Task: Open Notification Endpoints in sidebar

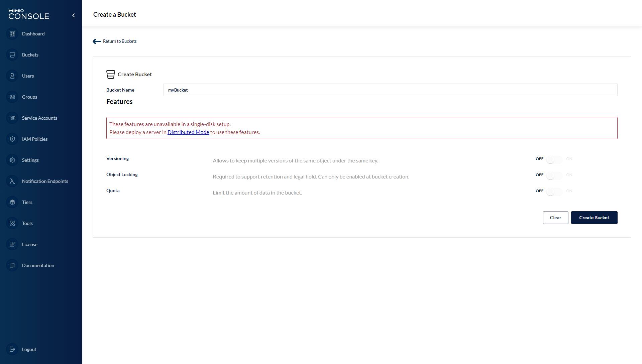Action: pyautogui.click(x=12, y=181)
